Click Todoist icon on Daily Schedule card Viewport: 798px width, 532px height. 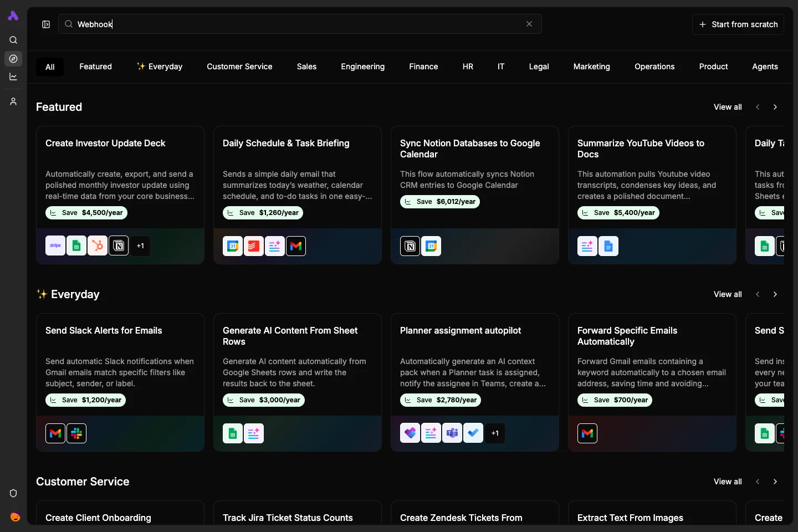[254, 245]
